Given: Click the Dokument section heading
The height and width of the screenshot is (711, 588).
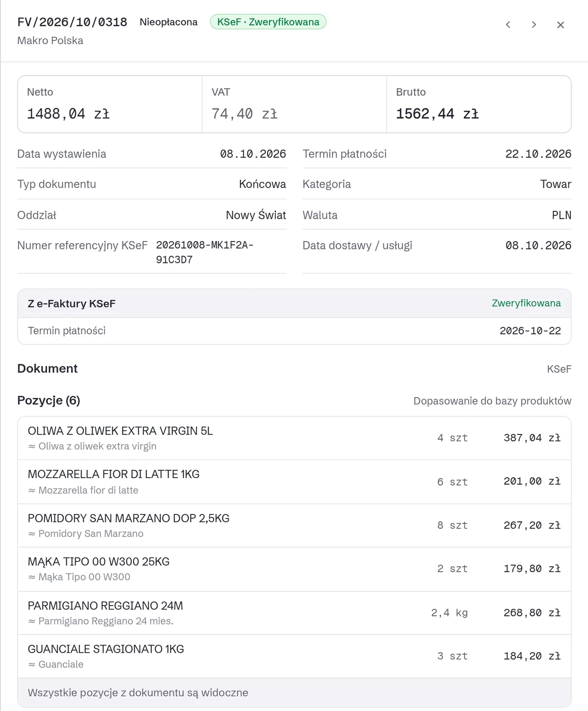Looking at the screenshot, I should pos(48,369).
